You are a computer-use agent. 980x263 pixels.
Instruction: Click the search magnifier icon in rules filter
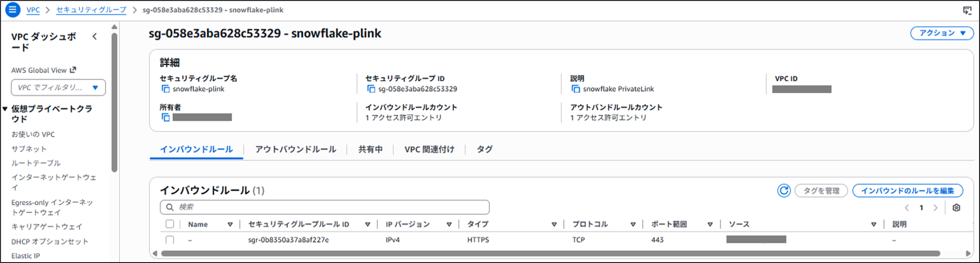click(170, 207)
